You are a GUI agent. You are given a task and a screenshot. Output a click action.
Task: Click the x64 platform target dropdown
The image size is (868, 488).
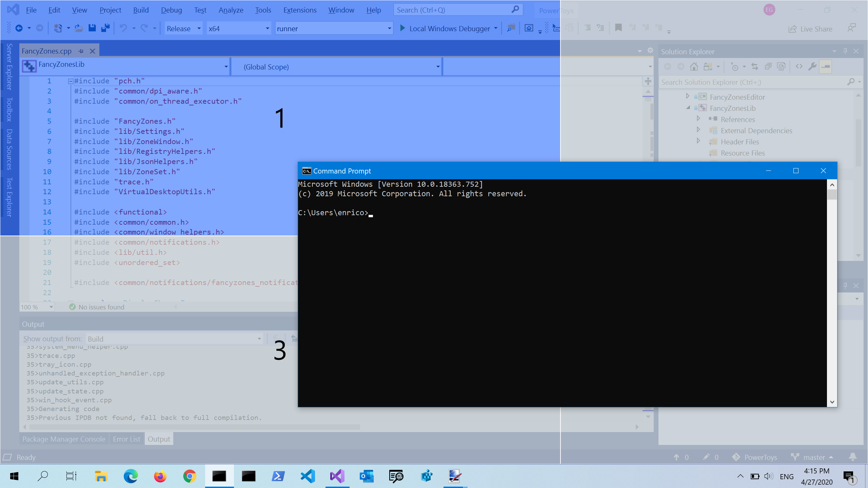coord(238,28)
